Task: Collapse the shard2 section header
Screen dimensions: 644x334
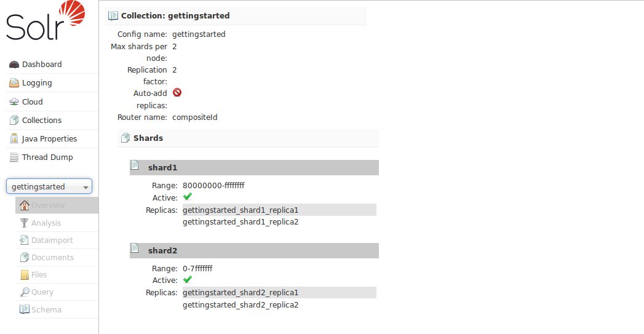Action: (254, 251)
